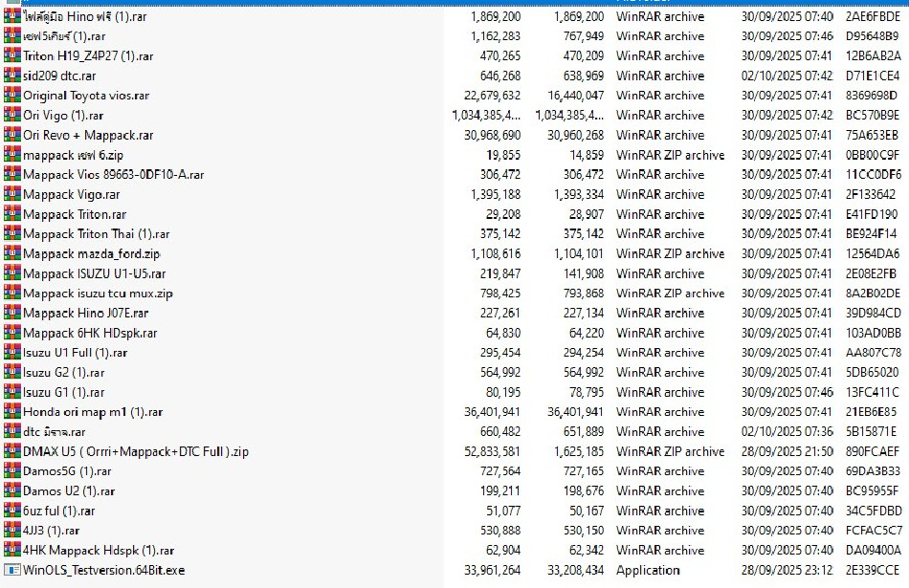Click the ZIP icon for the DMAX U5 archive
The width and height of the screenshot is (909, 588).
click(11, 451)
